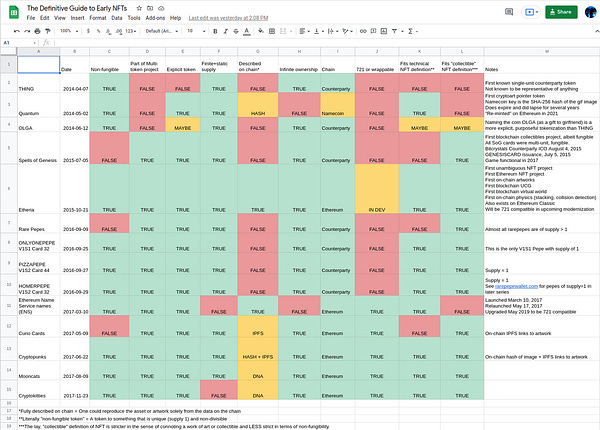The width and height of the screenshot is (600, 430).
Task: Undo the last action
Action: (x=16, y=31)
